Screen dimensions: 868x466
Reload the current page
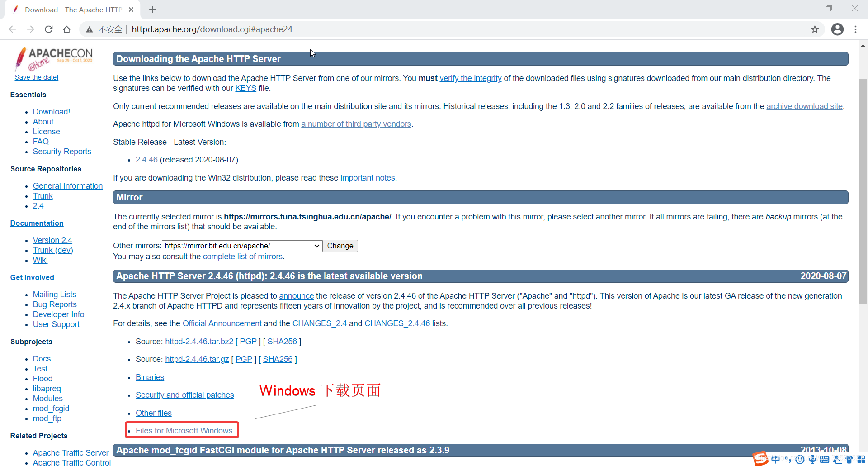[48, 29]
